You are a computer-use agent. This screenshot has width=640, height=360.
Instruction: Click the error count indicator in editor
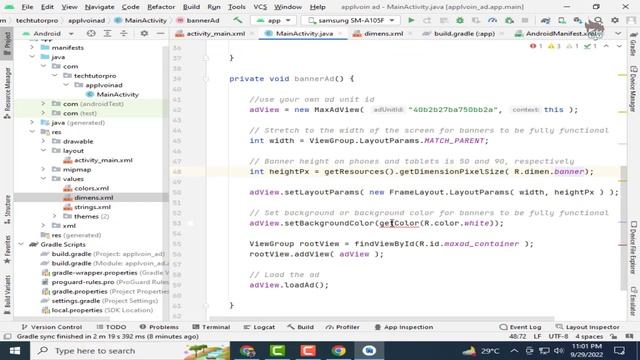click(x=536, y=46)
